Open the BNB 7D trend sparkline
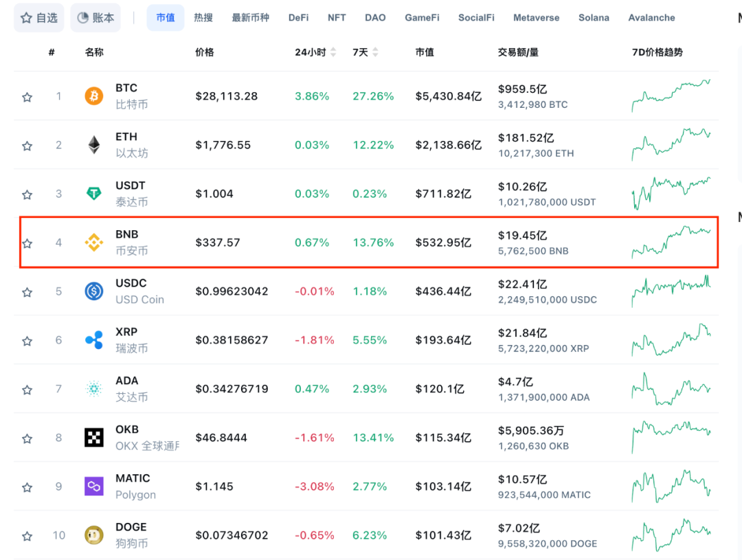742x560 pixels. (671, 242)
